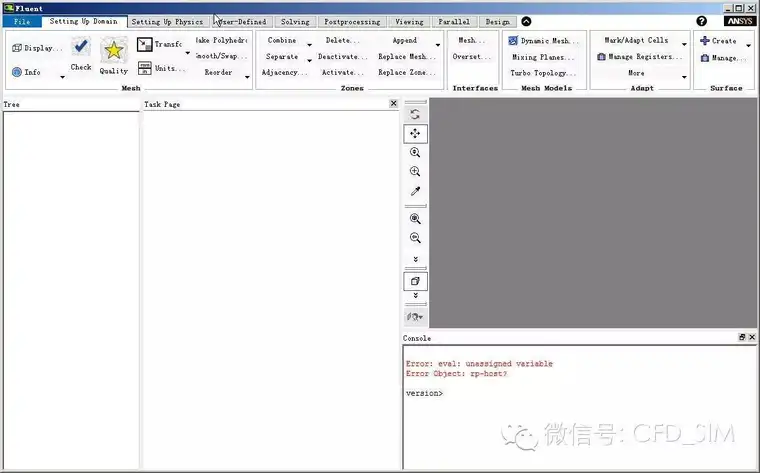Select the zoom in/out magnifier tool

[415, 152]
